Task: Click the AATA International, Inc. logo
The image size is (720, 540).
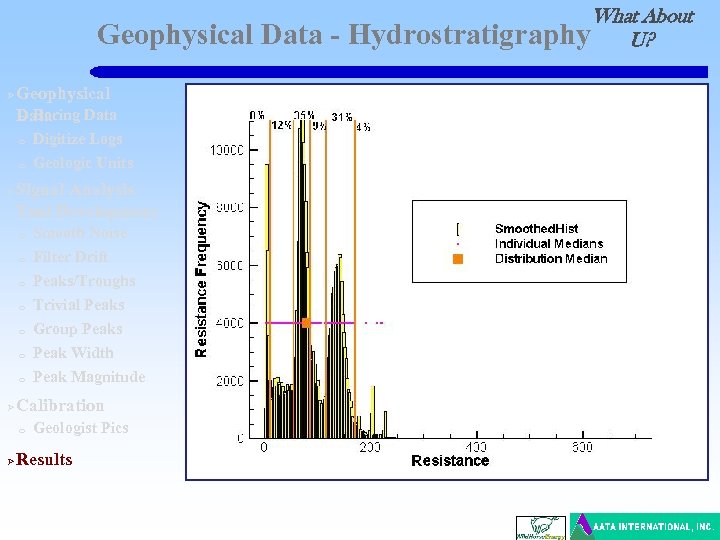Action: 645,526
